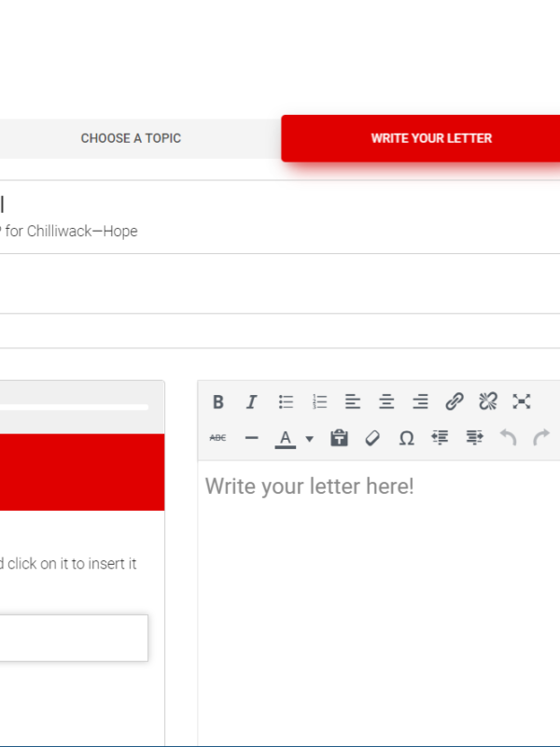Select the Write Your Letter tab
This screenshot has width=560, height=747.
430,138
